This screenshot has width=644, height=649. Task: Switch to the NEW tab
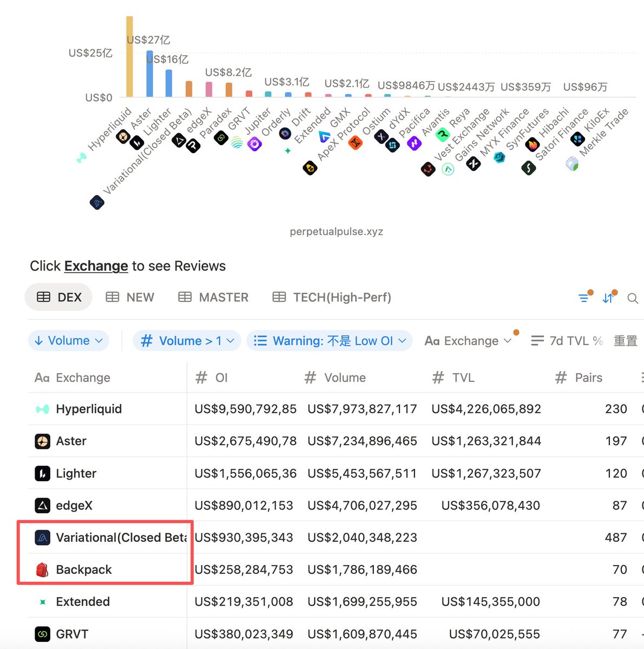[130, 297]
